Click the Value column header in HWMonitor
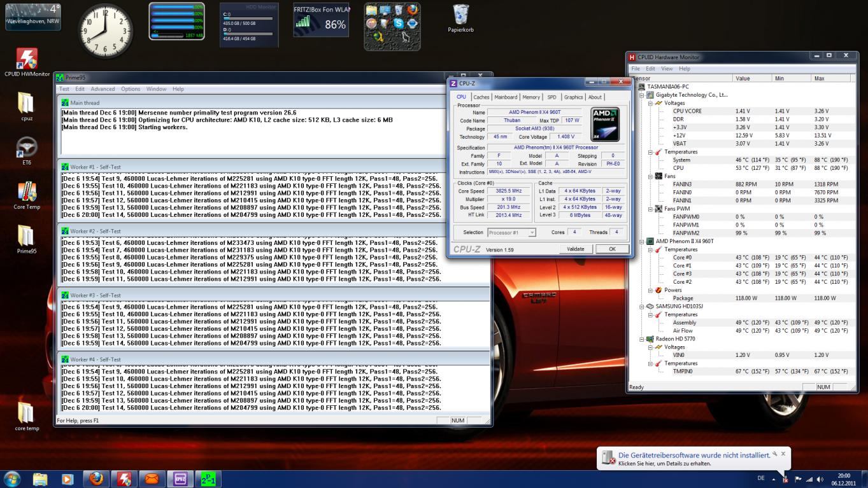The width and height of the screenshot is (868, 488). [x=752, y=78]
